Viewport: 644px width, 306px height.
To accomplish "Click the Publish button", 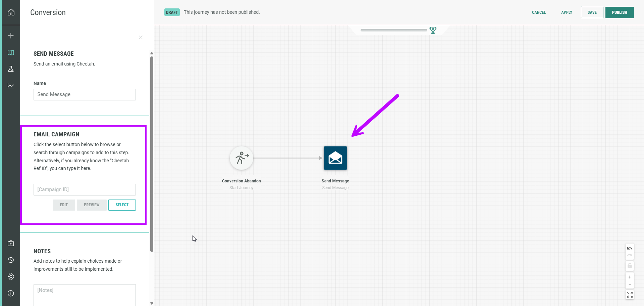I will (619, 12).
